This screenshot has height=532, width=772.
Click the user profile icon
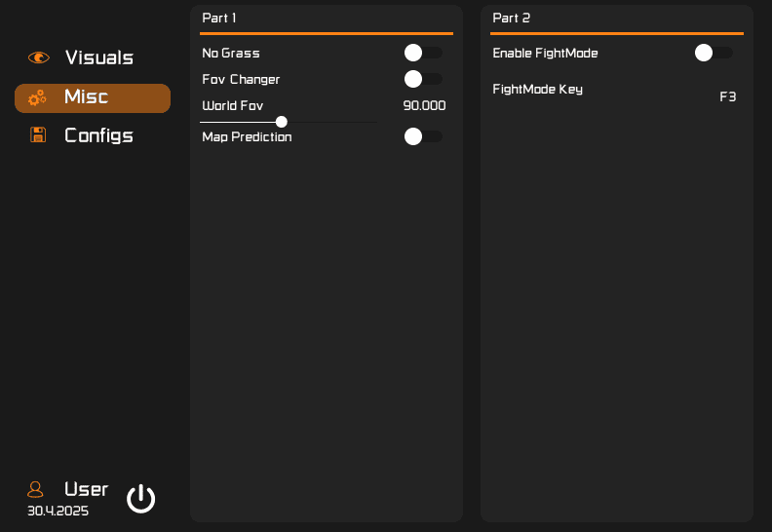coord(36,489)
